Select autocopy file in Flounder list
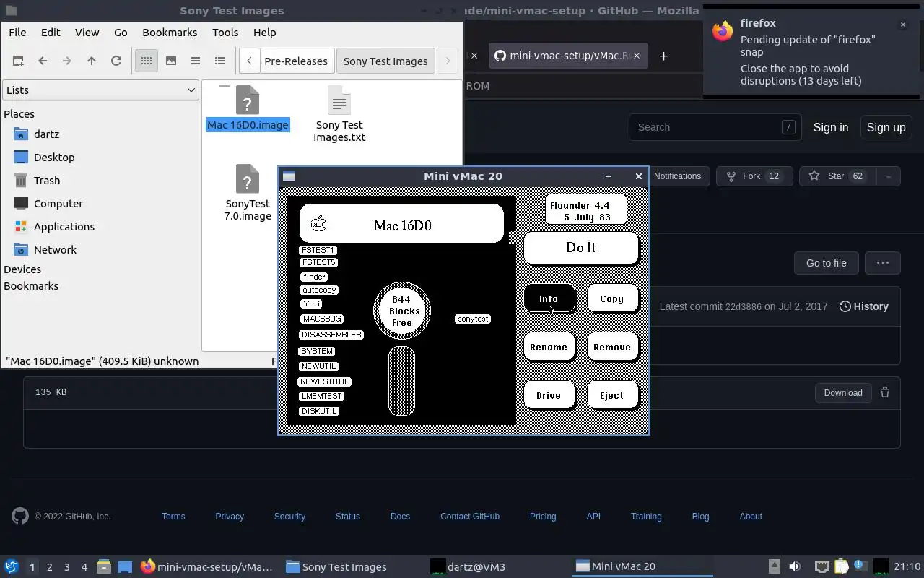Viewport: 924px width, 578px height. [x=319, y=290]
